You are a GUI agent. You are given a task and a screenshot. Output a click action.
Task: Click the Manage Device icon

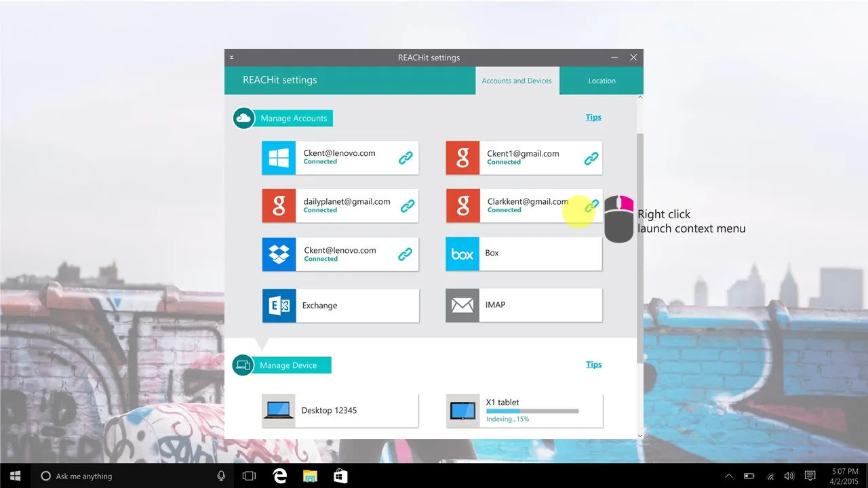(x=243, y=365)
